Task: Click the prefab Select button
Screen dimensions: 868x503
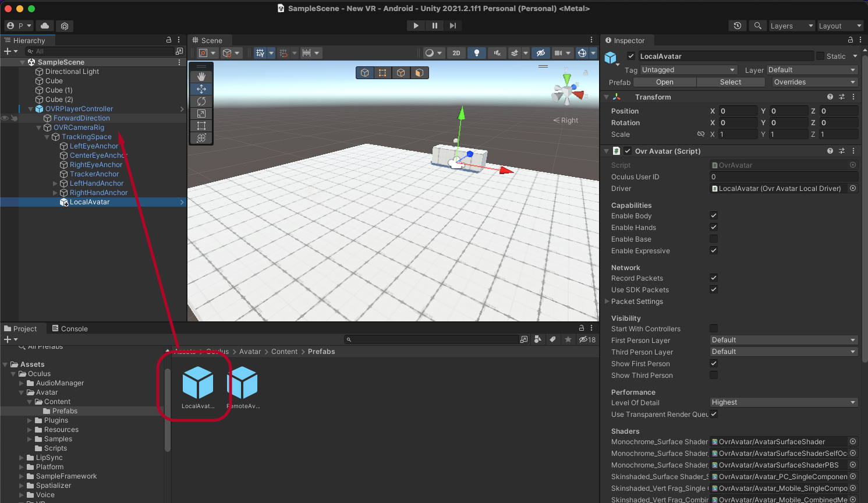Action: pos(731,82)
